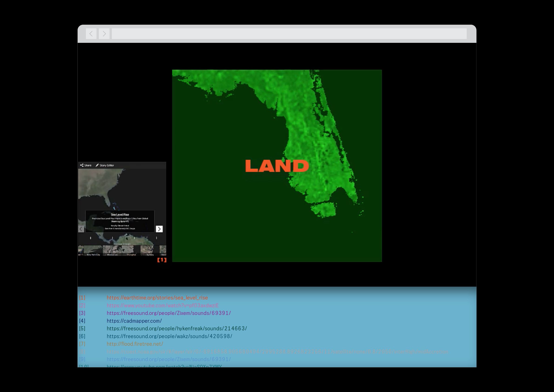Viewport: 554px width, 392px height.
Task: Select the Shanghai thumbnail in the strip
Action: pos(131,250)
